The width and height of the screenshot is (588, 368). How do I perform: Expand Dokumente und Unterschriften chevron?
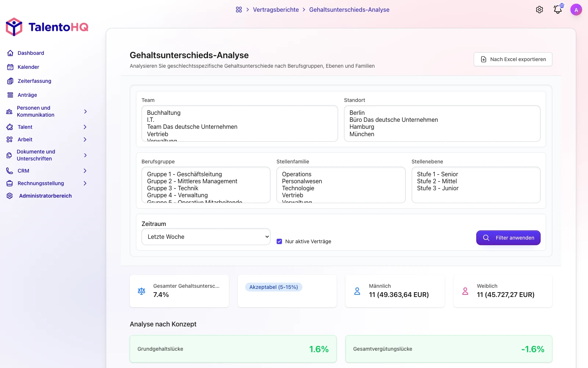[85, 155]
